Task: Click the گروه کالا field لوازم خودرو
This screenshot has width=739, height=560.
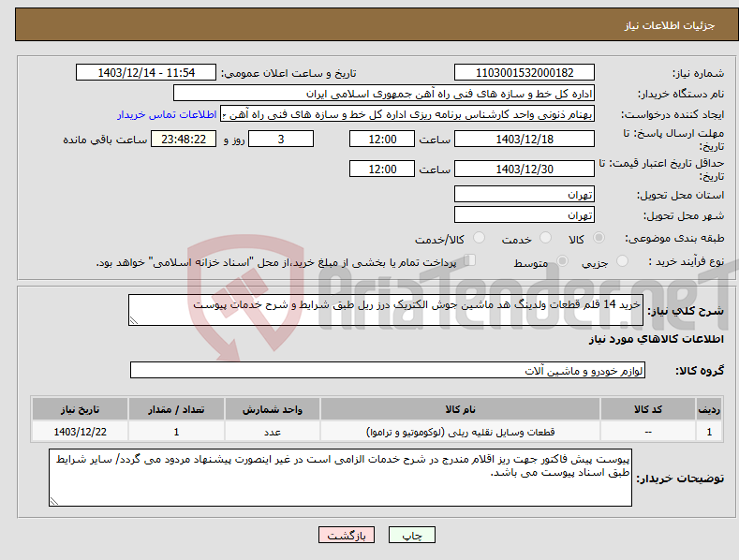Action: [388, 371]
